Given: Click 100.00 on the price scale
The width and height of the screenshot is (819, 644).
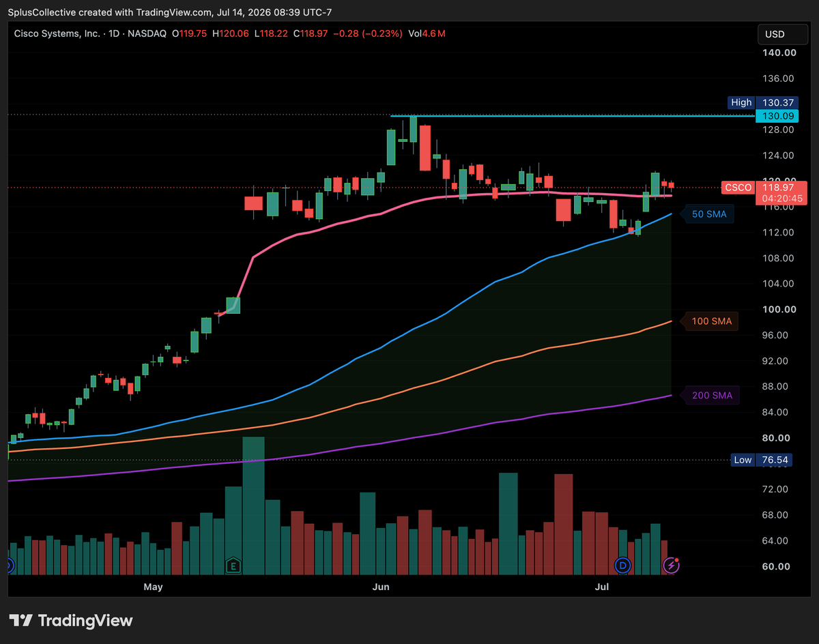Looking at the screenshot, I should (779, 309).
